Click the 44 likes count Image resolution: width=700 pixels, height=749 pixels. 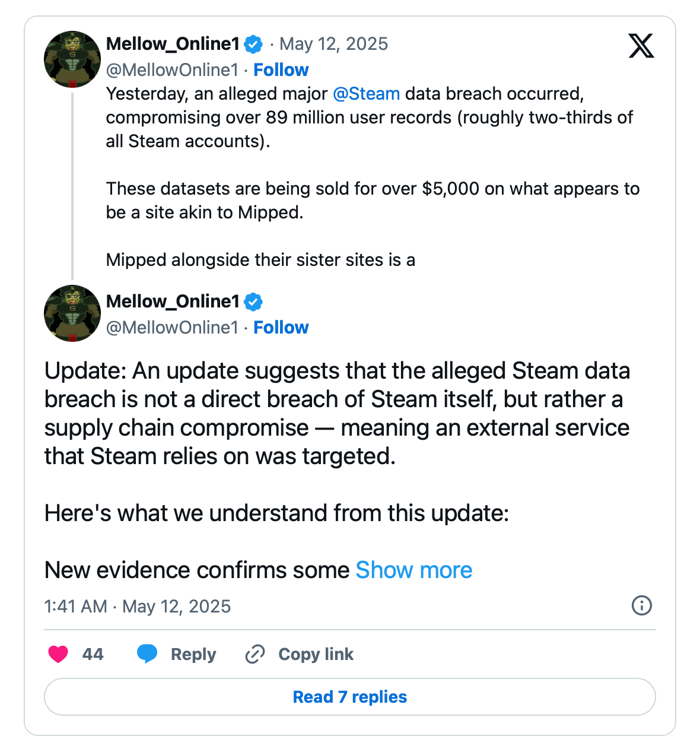tap(93, 654)
